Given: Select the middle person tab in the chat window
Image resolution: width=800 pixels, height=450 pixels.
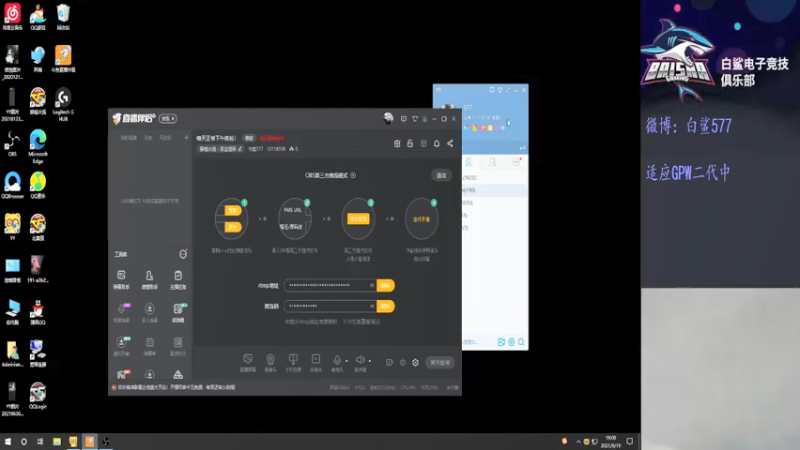Looking at the screenshot, I should click(x=492, y=162).
